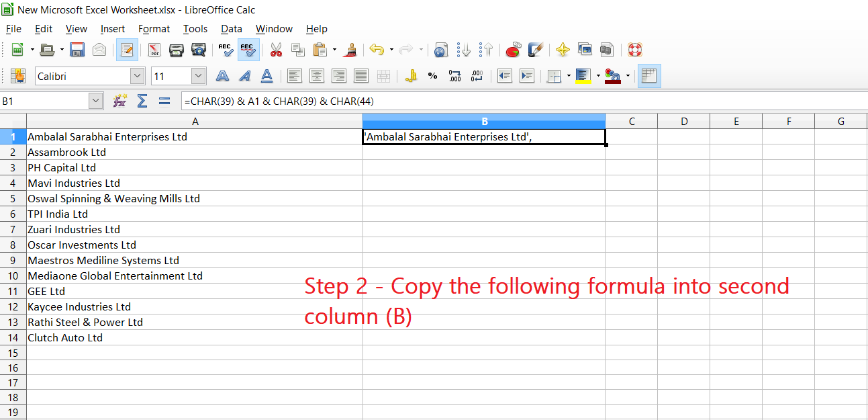This screenshot has height=420, width=868.
Task: Click the Print icon
Action: click(x=177, y=50)
